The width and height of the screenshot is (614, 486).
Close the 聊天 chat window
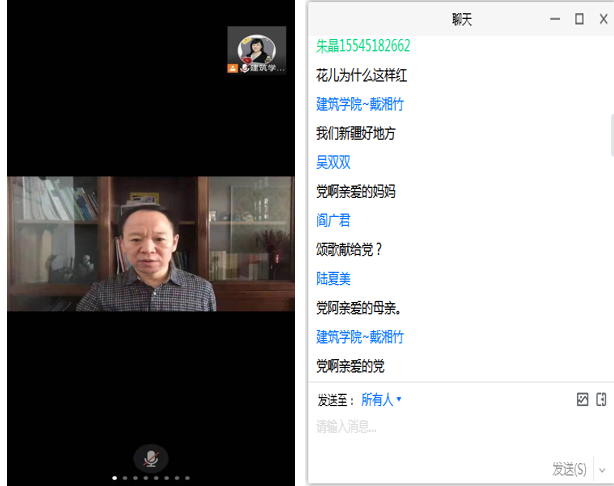pyautogui.click(x=601, y=18)
